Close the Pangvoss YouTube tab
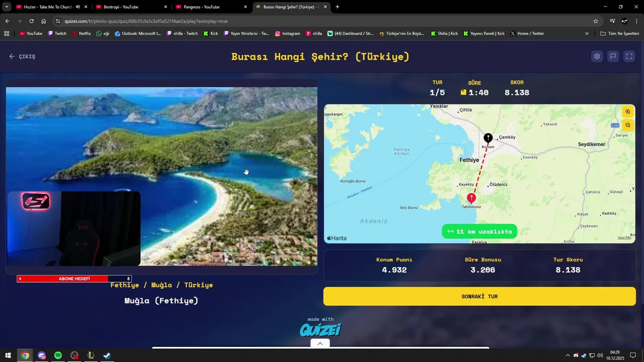The width and height of the screenshot is (644, 362). tap(246, 7)
